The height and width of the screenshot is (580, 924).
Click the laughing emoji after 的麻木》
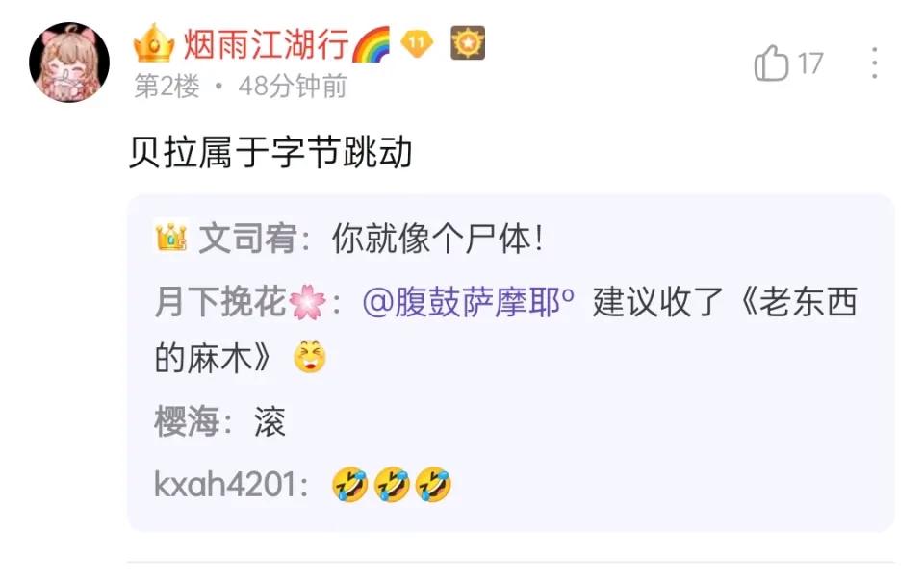click(309, 357)
